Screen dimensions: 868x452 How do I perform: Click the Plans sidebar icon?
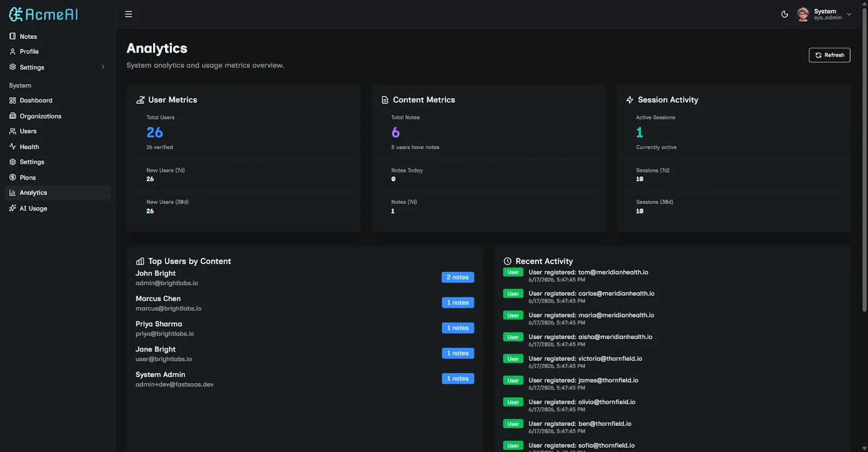12,177
